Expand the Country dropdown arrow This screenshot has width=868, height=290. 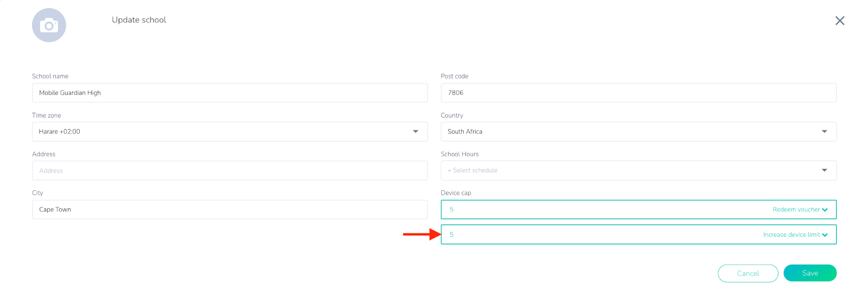[x=824, y=131]
